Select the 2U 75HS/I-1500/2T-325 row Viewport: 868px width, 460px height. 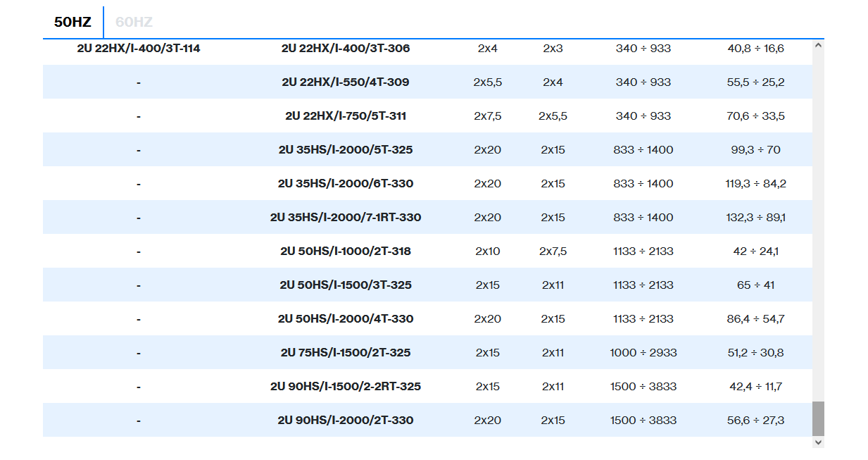(x=346, y=353)
